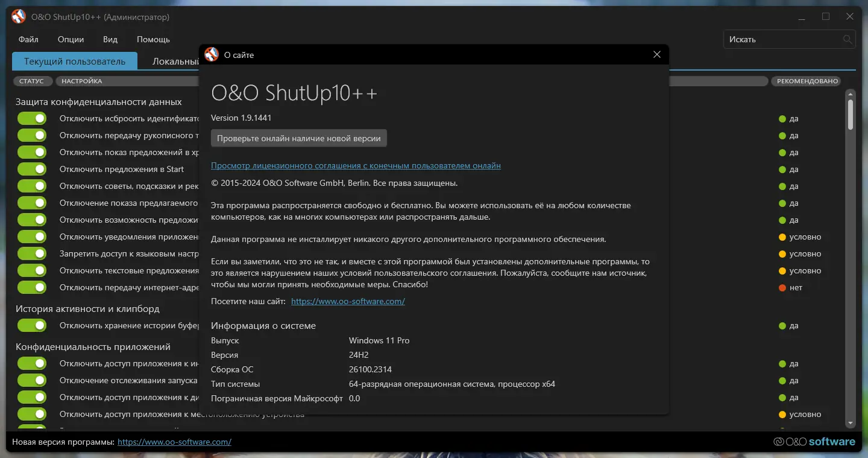The width and height of the screenshot is (868, 458).
Task: Open the Файл menu
Action: (28, 39)
